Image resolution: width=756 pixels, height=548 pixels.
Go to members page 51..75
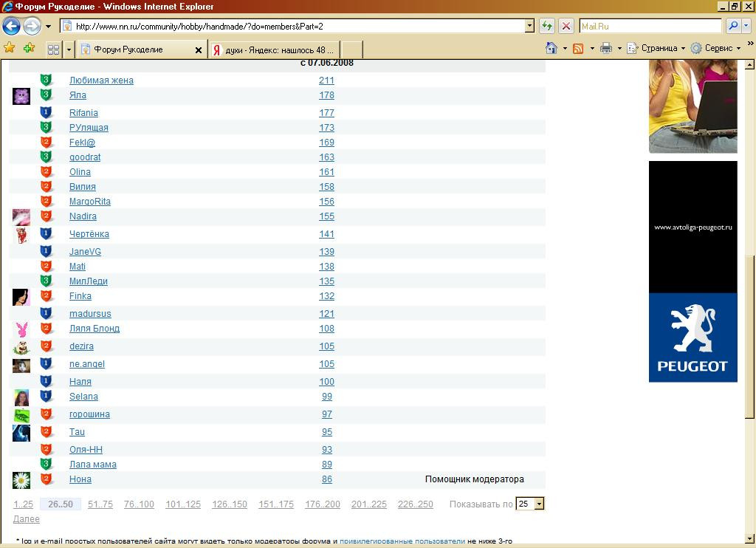100,504
